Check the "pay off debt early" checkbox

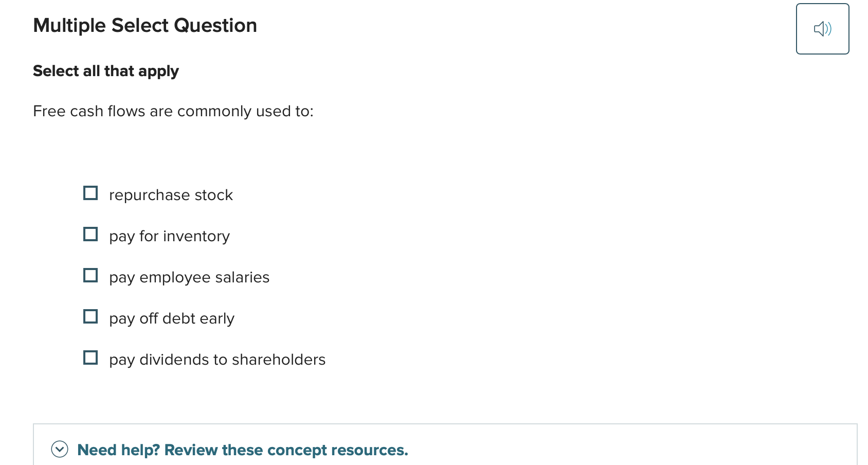click(x=91, y=316)
